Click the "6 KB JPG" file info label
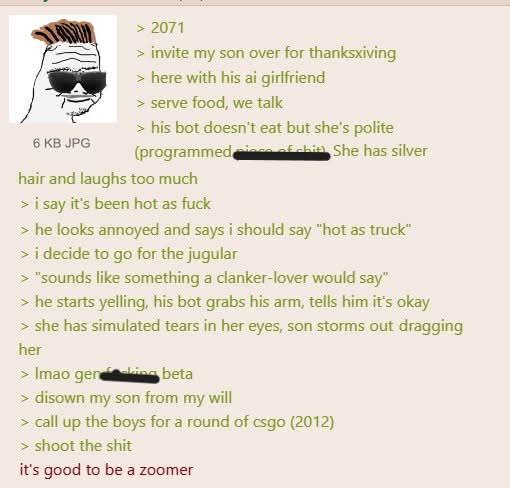 pos(62,143)
